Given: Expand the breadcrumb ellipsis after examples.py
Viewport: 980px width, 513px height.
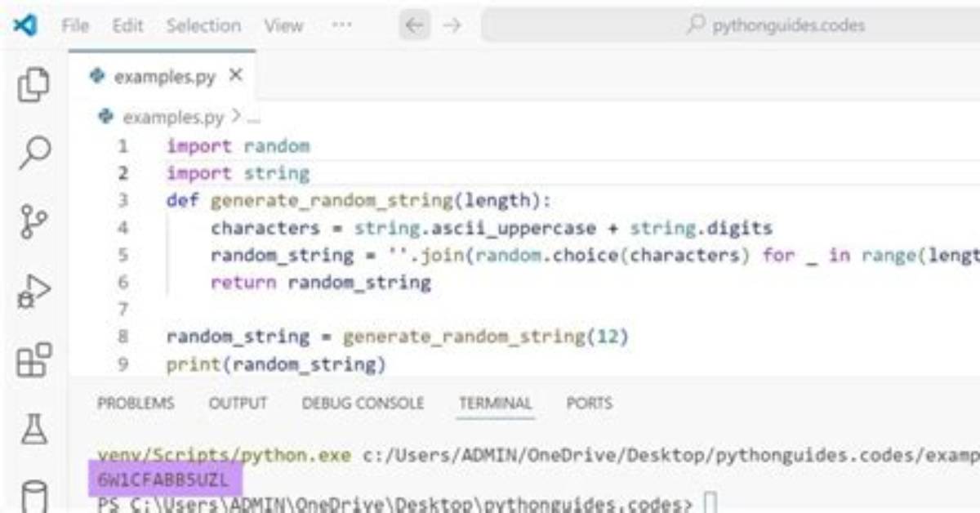Looking at the screenshot, I should click(x=253, y=118).
